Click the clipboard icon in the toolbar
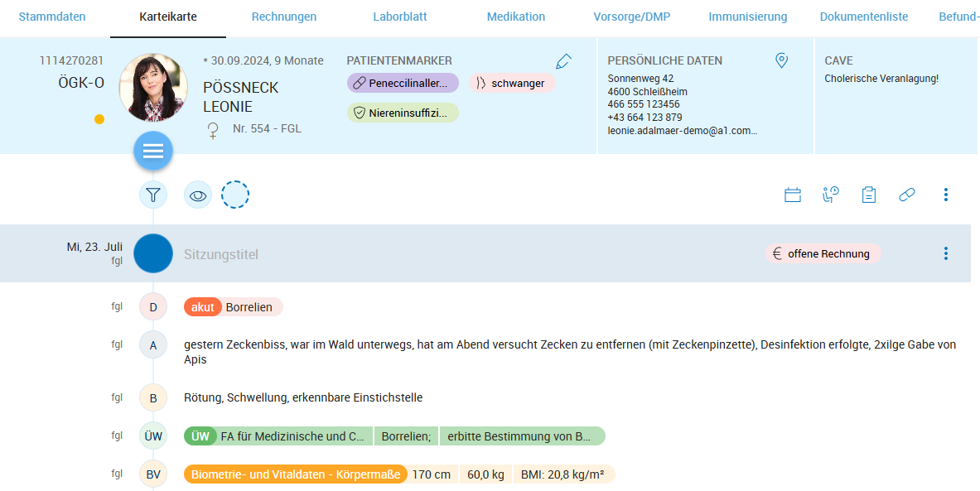Screen dimensions: 980x491 click(868, 195)
